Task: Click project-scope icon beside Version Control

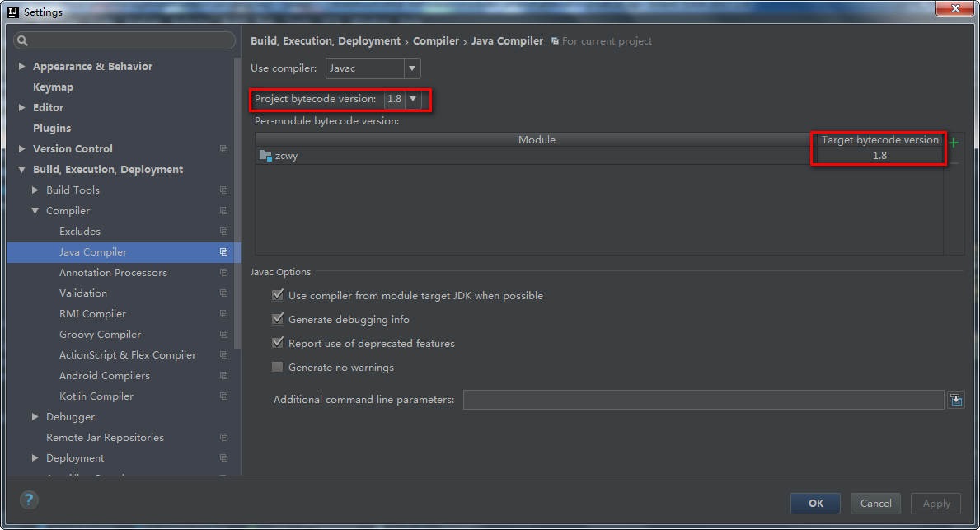Action: pyautogui.click(x=223, y=148)
